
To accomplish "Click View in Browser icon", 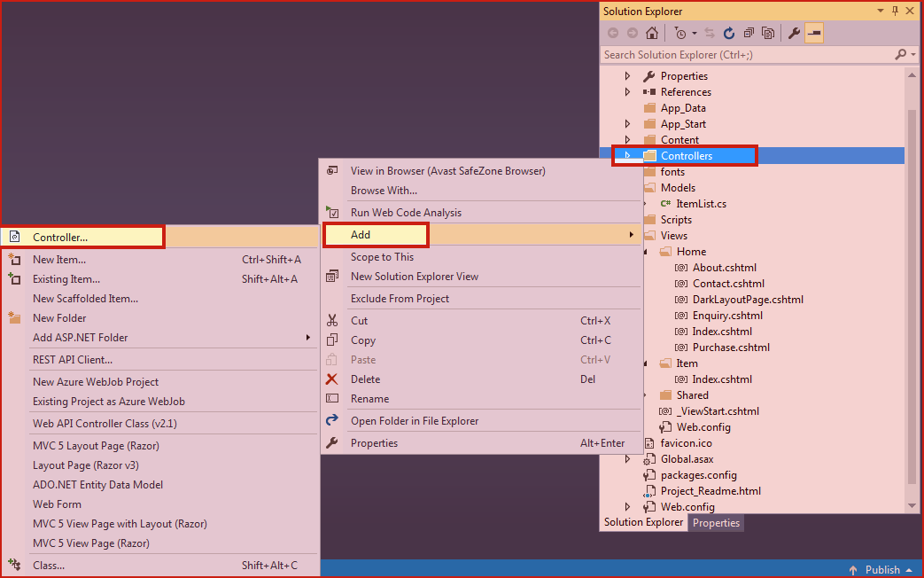I will 332,170.
